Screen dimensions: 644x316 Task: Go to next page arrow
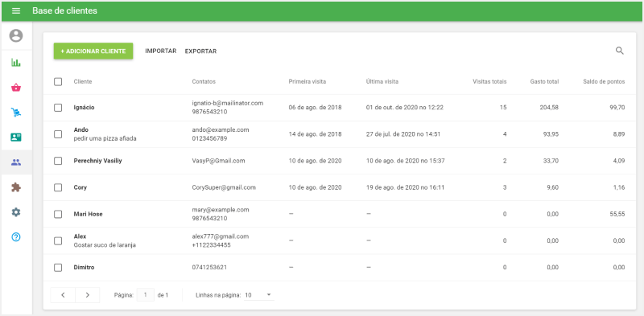tap(88, 295)
